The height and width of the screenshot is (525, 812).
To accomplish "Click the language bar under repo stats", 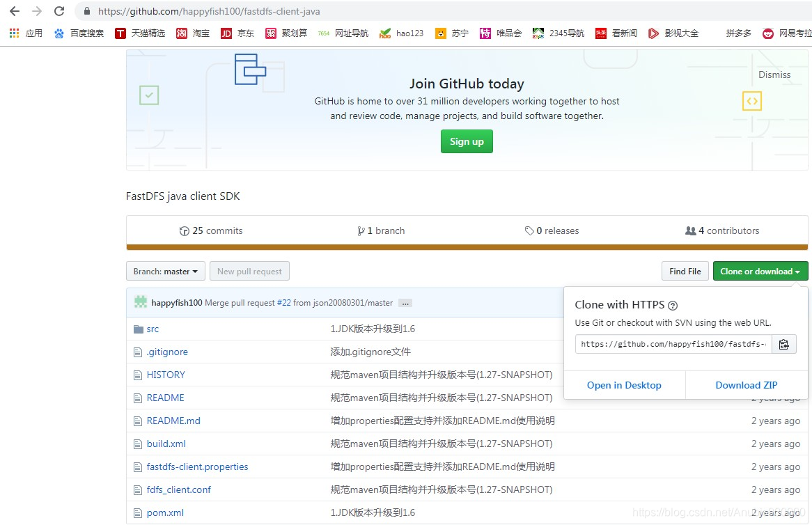I will tap(467, 247).
